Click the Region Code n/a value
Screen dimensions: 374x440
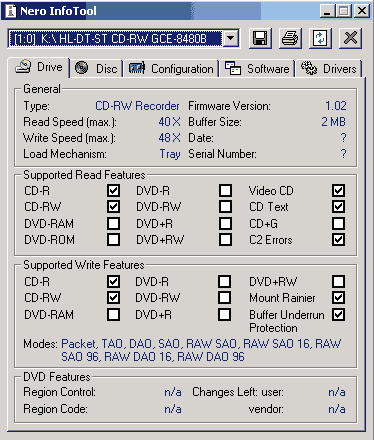tap(173, 409)
